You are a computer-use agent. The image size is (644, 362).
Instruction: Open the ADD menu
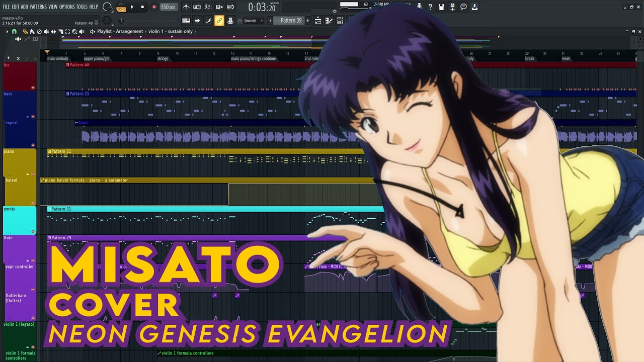click(25, 7)
